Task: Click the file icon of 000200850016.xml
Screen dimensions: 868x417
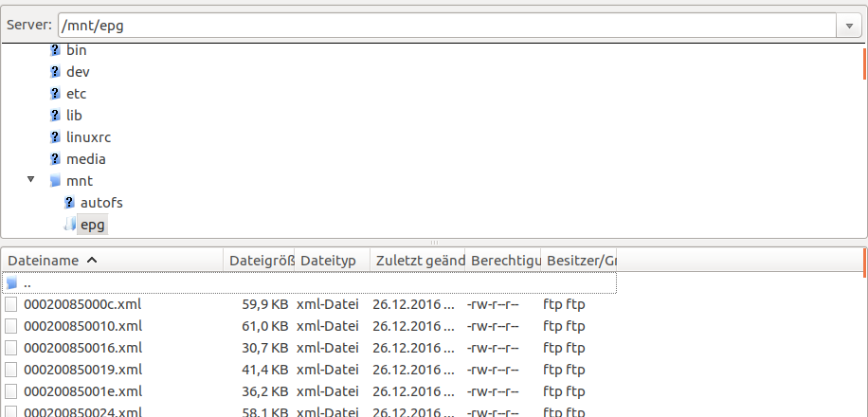Action: click(11, 348)
